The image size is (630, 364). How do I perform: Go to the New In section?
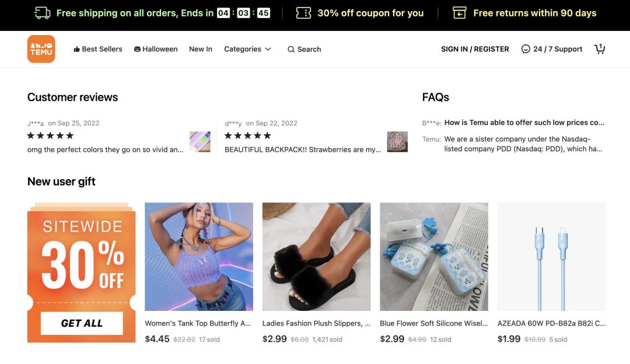(x=201, y=49)
